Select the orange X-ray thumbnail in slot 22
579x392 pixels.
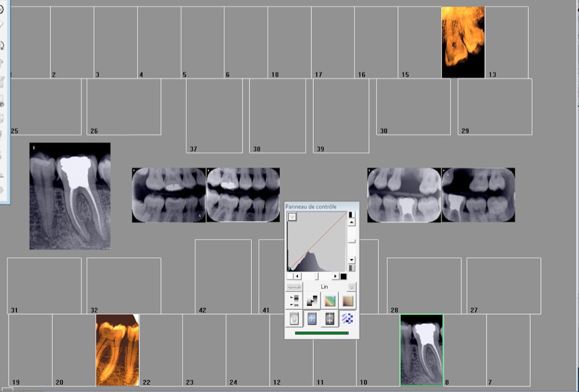pyautogui.click(x=117, y=350)
